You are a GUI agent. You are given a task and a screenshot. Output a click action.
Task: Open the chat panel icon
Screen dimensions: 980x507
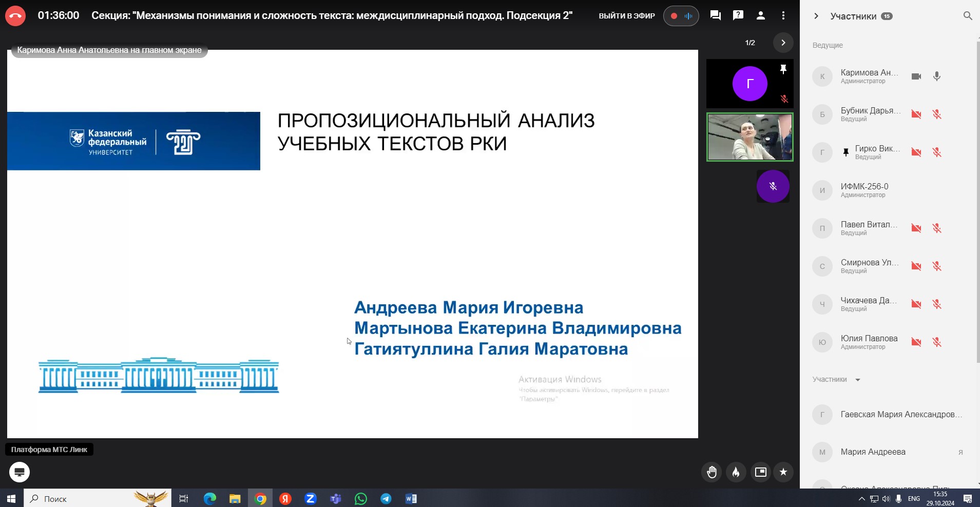(715, 15)
